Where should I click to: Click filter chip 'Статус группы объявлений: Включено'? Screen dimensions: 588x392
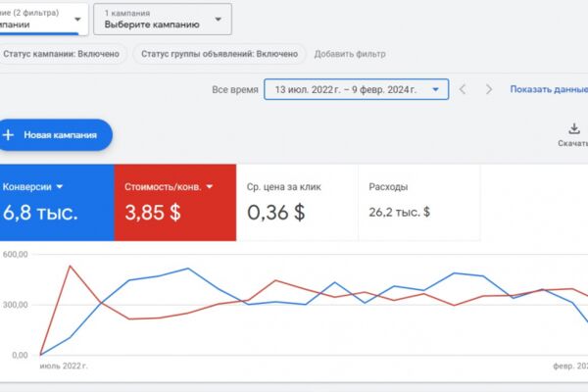(220, 54)
